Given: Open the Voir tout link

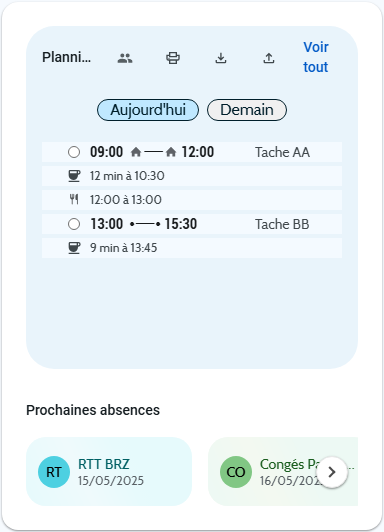Looking at the screenshot, I should click(316, 57).
